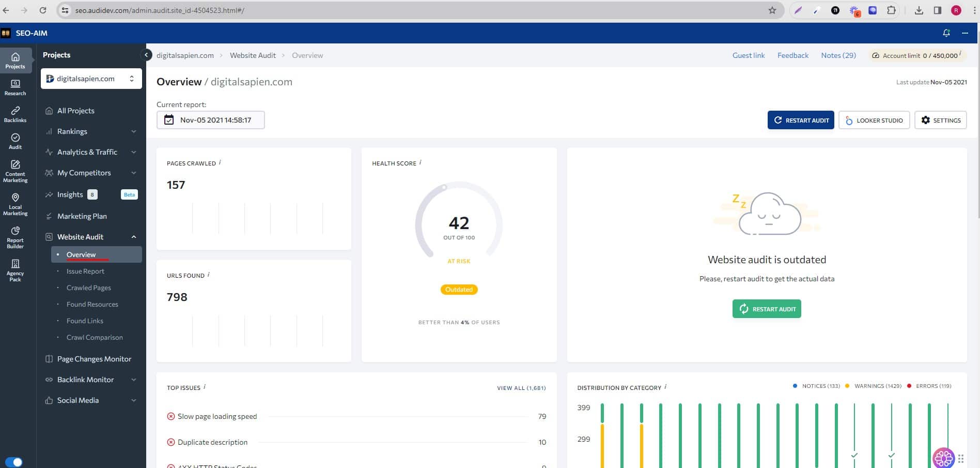Select Found Links submenu item
The width and height of the screenshot is (980, 468).
pyautogui.click(x=85, y=321)
